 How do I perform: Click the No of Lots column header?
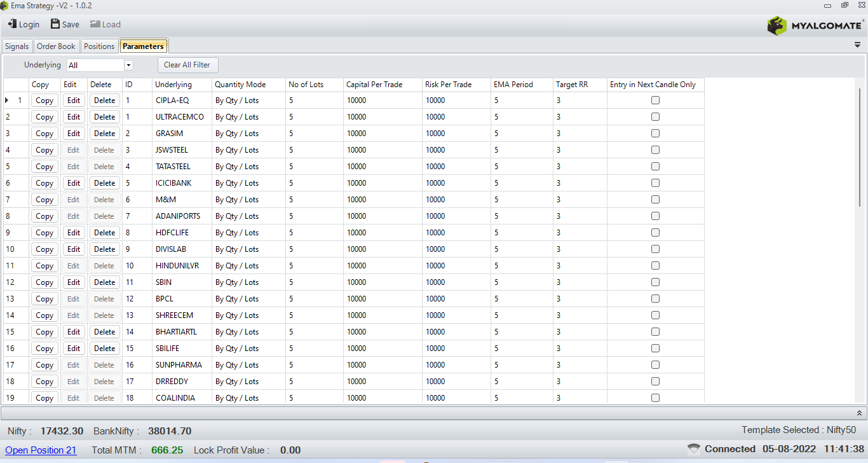[x=315, y=85]
